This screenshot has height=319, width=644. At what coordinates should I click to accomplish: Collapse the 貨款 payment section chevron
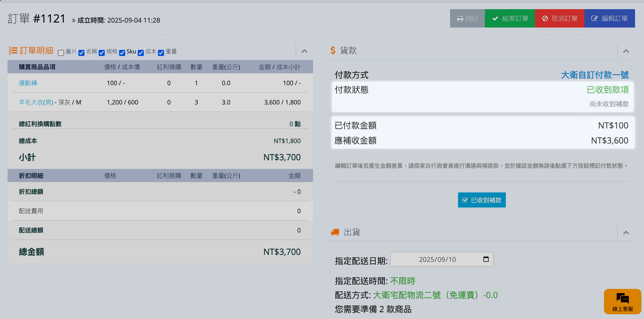(x=626, y=51)
